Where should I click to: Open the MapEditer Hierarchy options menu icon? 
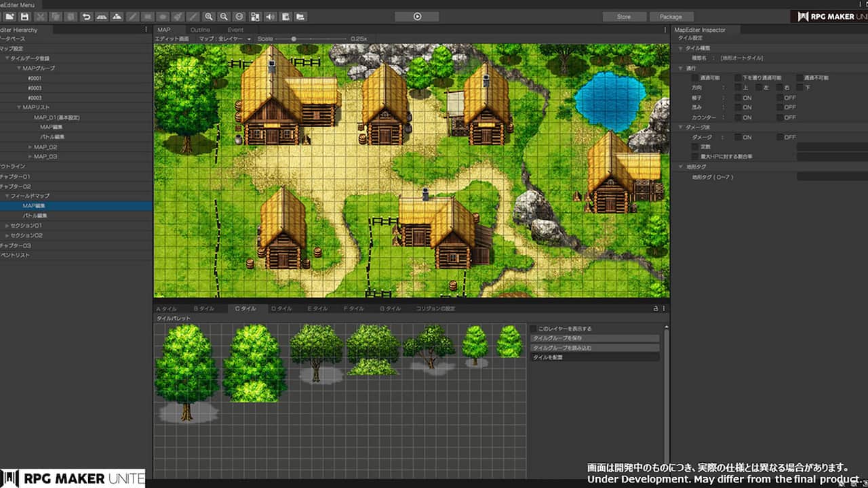146,30
